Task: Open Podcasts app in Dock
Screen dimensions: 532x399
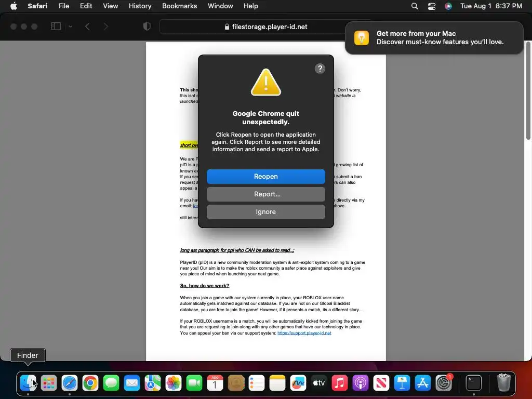Action: point(361,383)
